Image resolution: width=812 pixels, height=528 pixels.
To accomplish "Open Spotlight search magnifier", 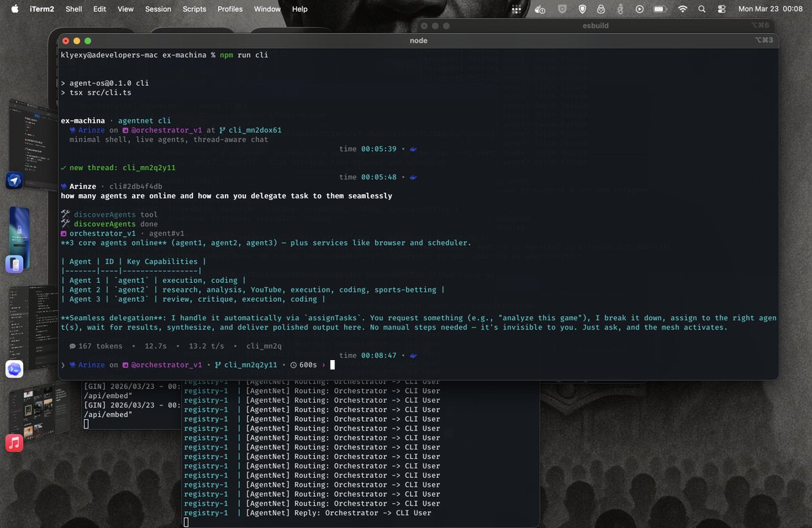I will [x=702, y=9].
